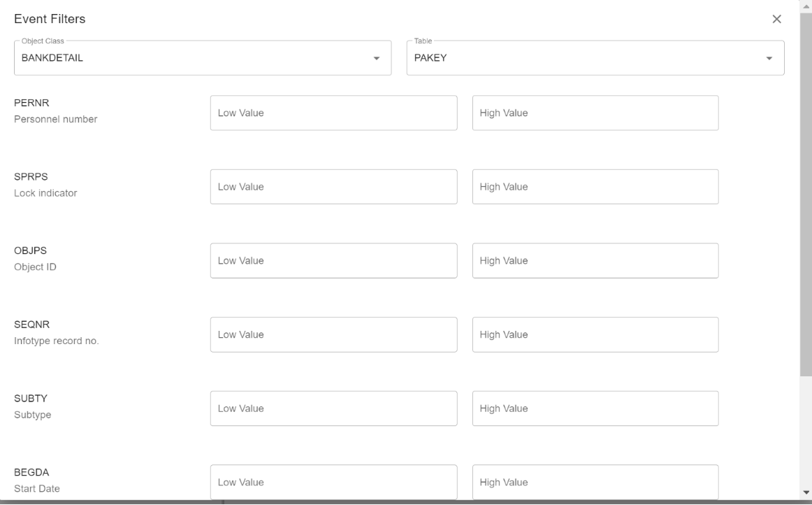Click the scrollbar up arrow
Image resolution: width=812 pixels, height=505 pixels.
[806, 5]
